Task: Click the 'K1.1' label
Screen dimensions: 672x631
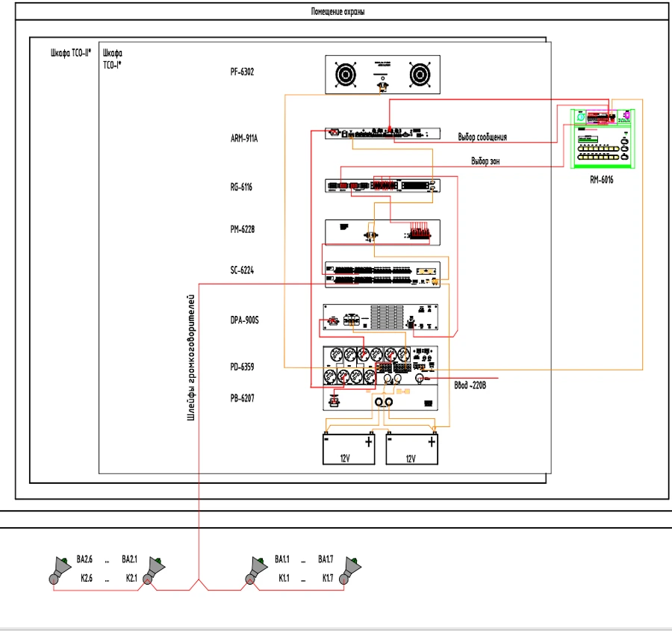Action: click(x=284, y=578)
